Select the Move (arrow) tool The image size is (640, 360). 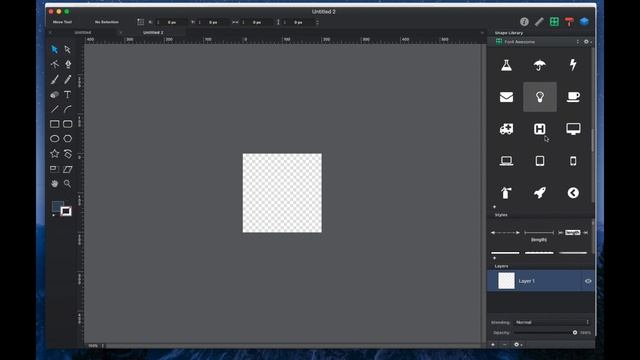54,49
